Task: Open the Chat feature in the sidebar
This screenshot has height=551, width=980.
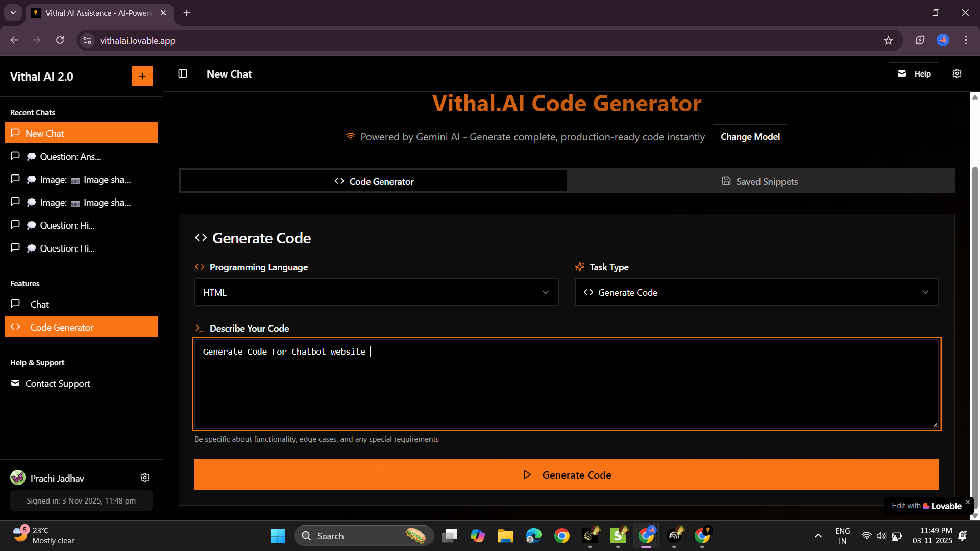Action: [39, 304]
